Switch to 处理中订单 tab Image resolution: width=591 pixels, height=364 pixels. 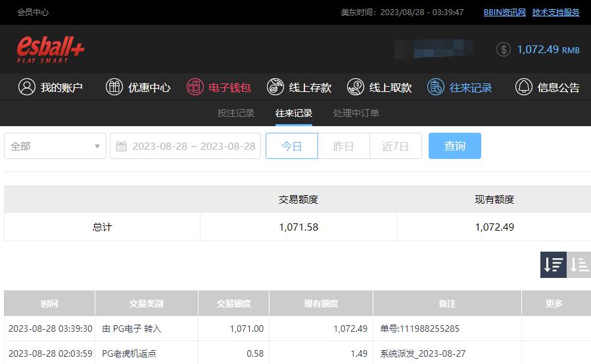pyautogui.click(x=356, y=113)
